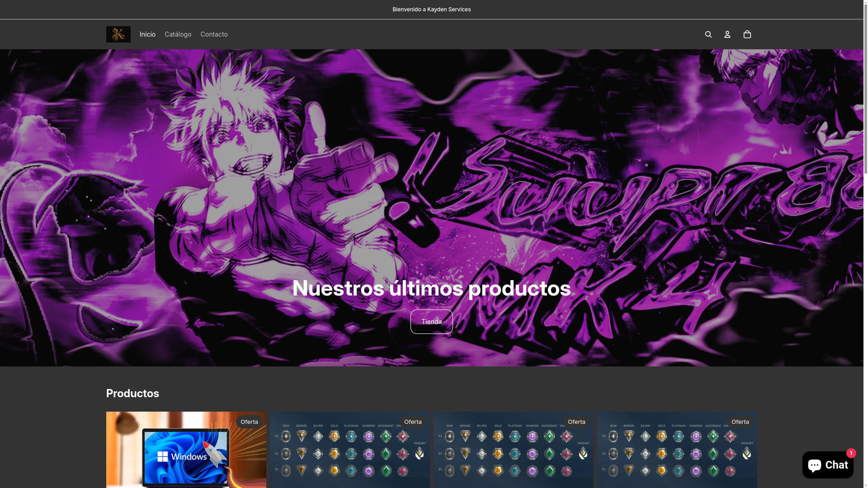
Task: Click Oferta badge on second product
Action: (413, 422)
